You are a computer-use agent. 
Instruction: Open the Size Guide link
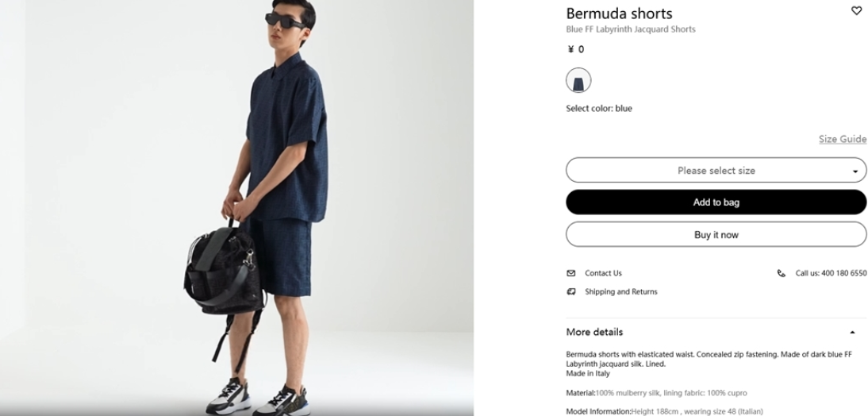click(x=843, y=139)
